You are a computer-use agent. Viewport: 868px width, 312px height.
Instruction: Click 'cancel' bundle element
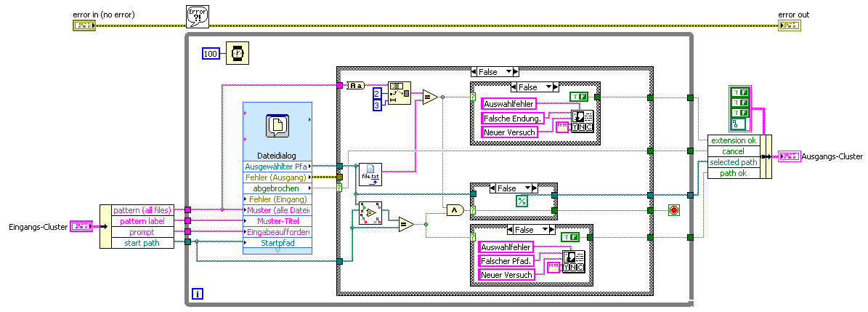tap(734, 151)
